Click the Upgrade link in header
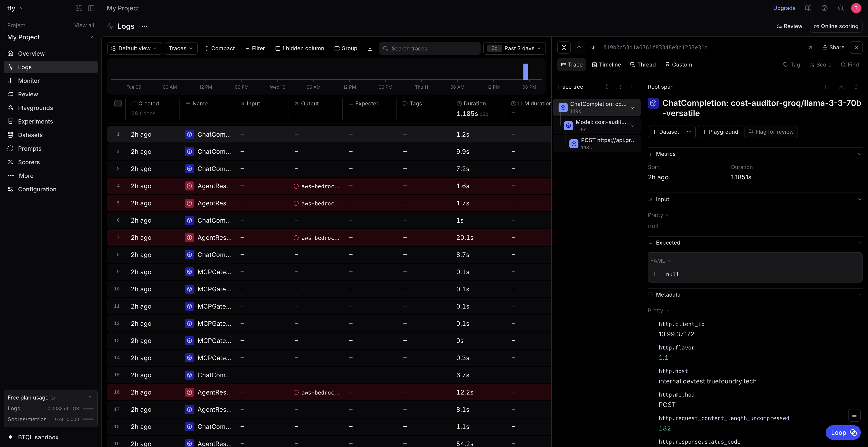The height and width of the screenshot is (447, 868). coord(784,8)
